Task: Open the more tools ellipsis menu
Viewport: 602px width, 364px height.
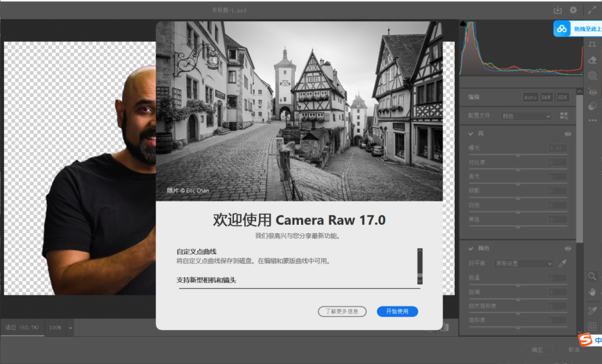Action: point(593,122)
